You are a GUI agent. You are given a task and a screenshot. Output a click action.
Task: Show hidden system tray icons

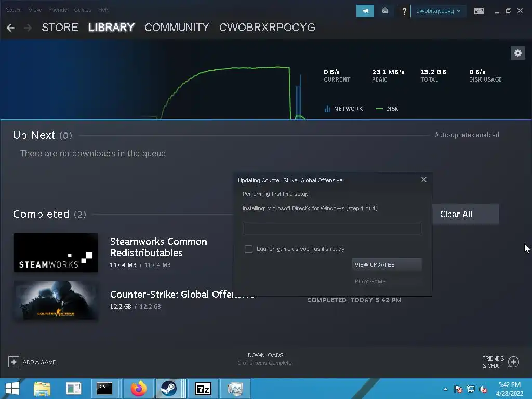[445, 389]
